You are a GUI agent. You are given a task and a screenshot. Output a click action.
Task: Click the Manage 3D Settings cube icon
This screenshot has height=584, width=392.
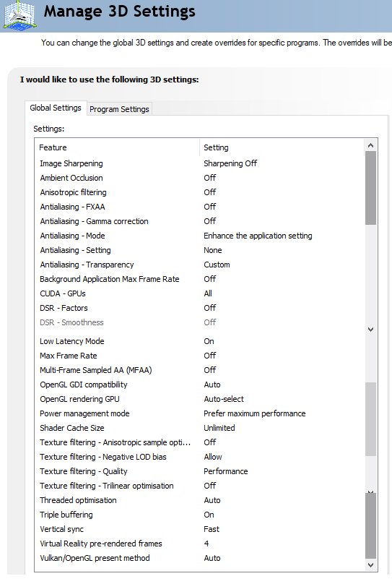pyautogui.click(x=19, y=15)
